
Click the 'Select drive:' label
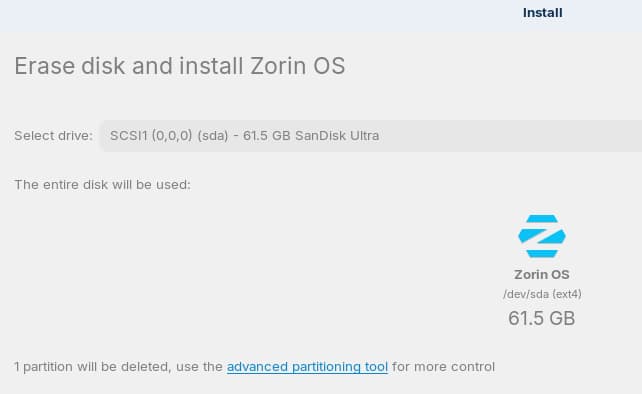[x=53, y=136]
